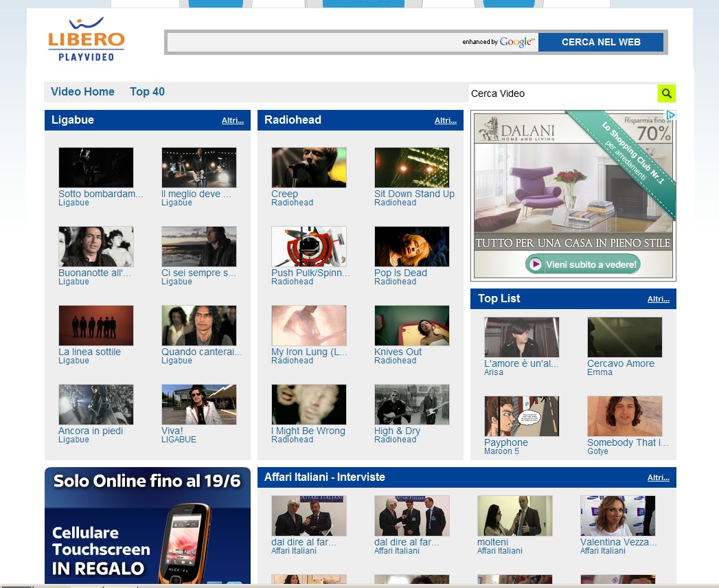
Task: Open the High & Dry thumbnail
Action: click(x=412, y=405)
